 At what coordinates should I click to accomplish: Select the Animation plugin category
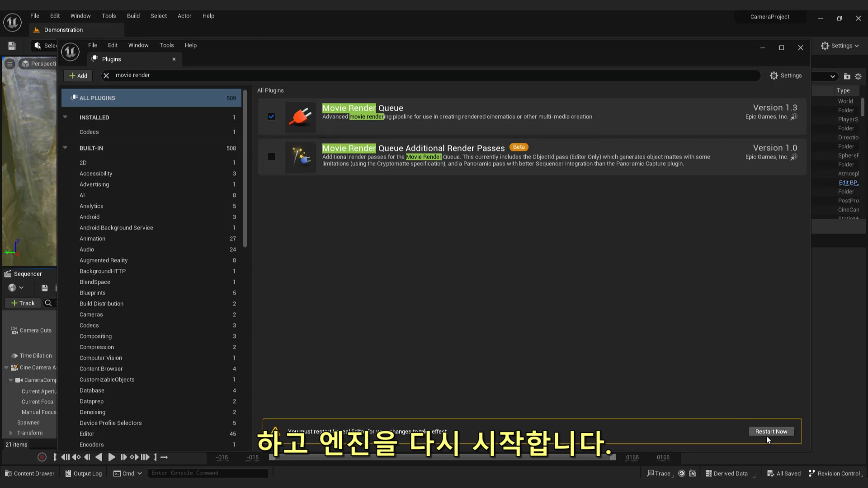[92, 239]
